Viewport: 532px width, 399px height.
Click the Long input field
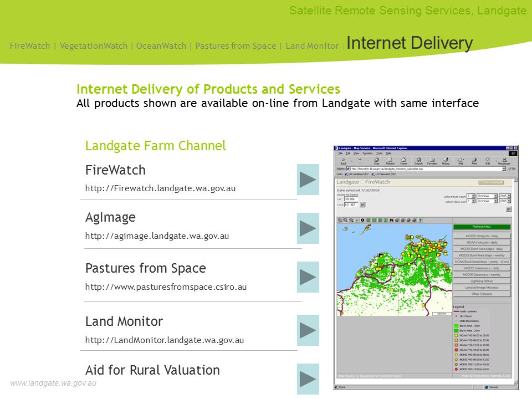coord(351,204)
